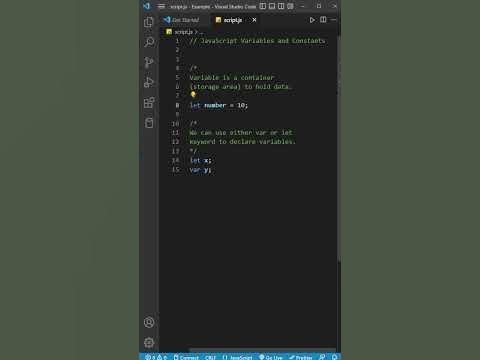
Task: Toggle secondary side bar layout icon
Action: pos(281,6)
